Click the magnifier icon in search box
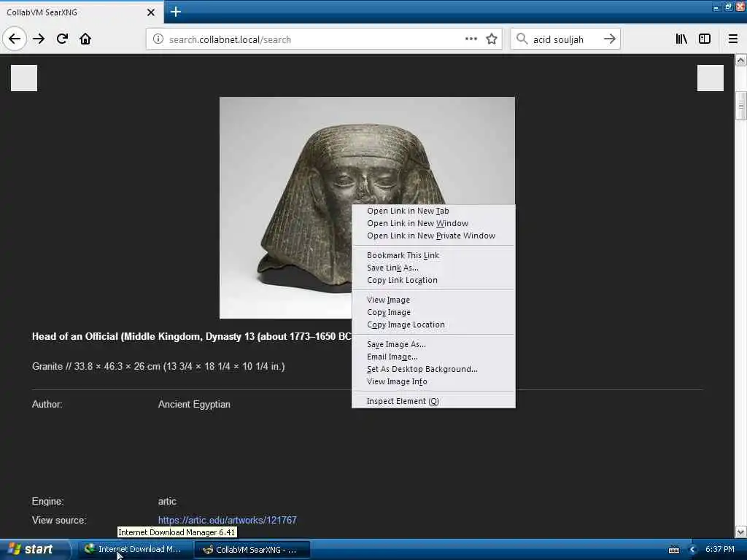The width and height of the screenshot is (747, 560). click(x=522, y=39)
